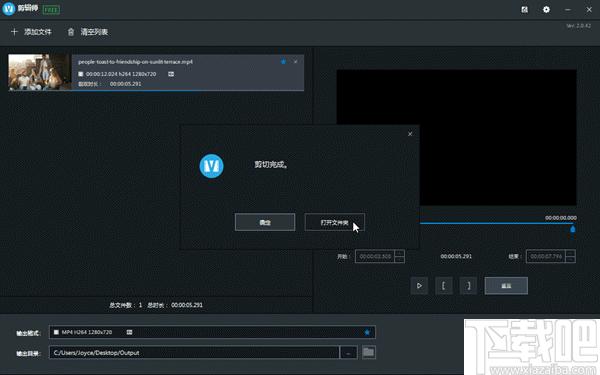Click the 00:00:00.000 timeline time label
Screen dimensions: 600x375
click(561, 218)
